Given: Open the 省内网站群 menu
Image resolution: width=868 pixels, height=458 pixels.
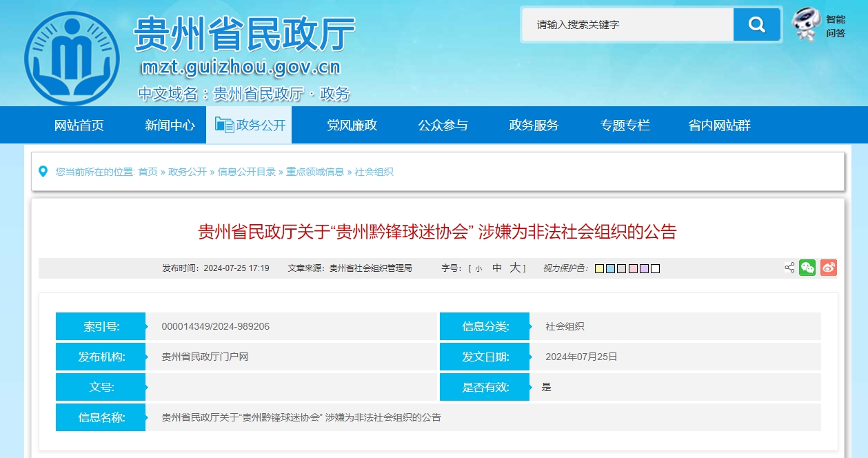Looking at the screenshot, I should tap(719, 126).
